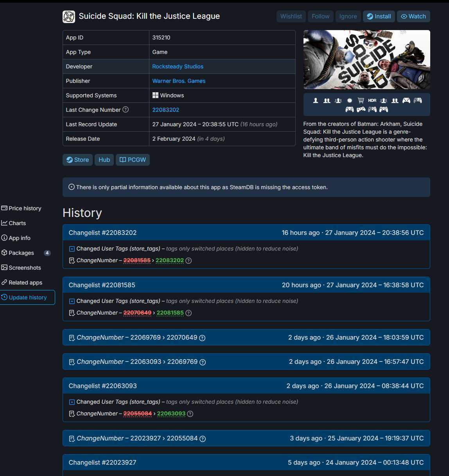
Task: Follow the Warner Bros. Games publisher link
Action: coord(179,81)
